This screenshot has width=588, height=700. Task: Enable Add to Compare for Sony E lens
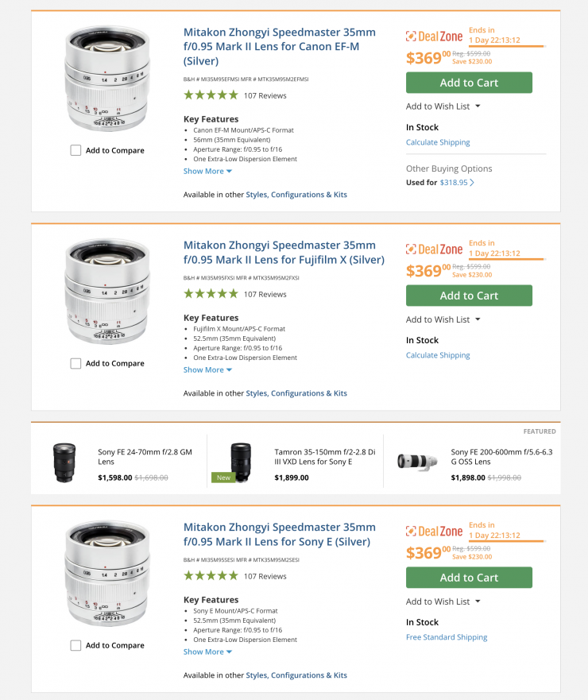click(75, 645)
